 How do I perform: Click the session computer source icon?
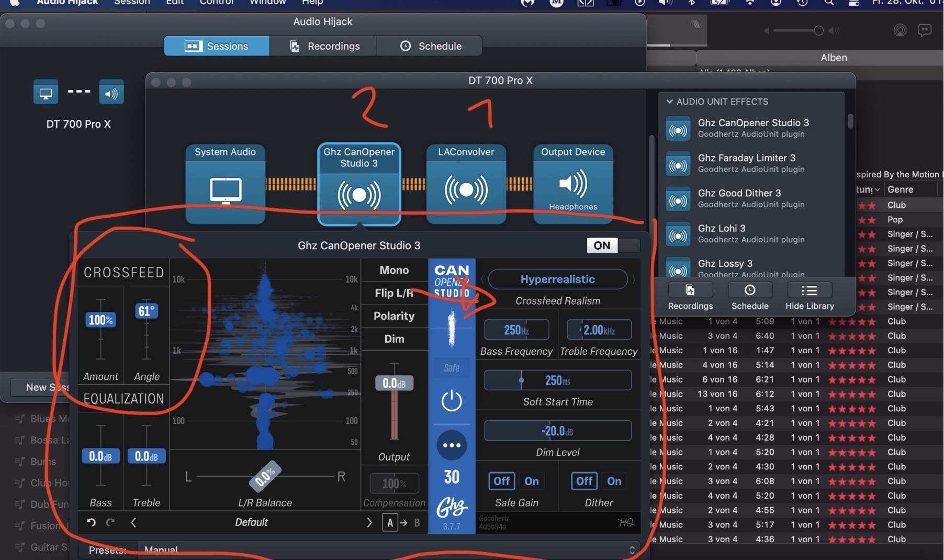(x=46, y=93)
